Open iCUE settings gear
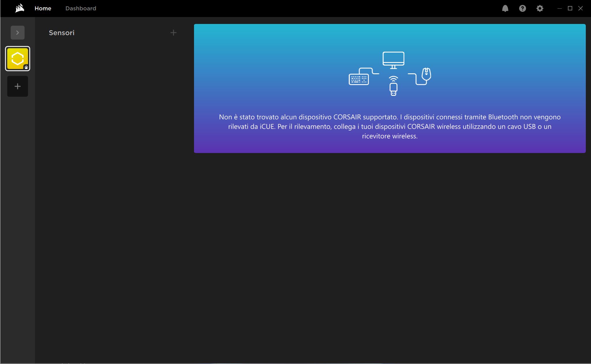The image size is (591, 364). pyautogui.click(x=540, y=8)
